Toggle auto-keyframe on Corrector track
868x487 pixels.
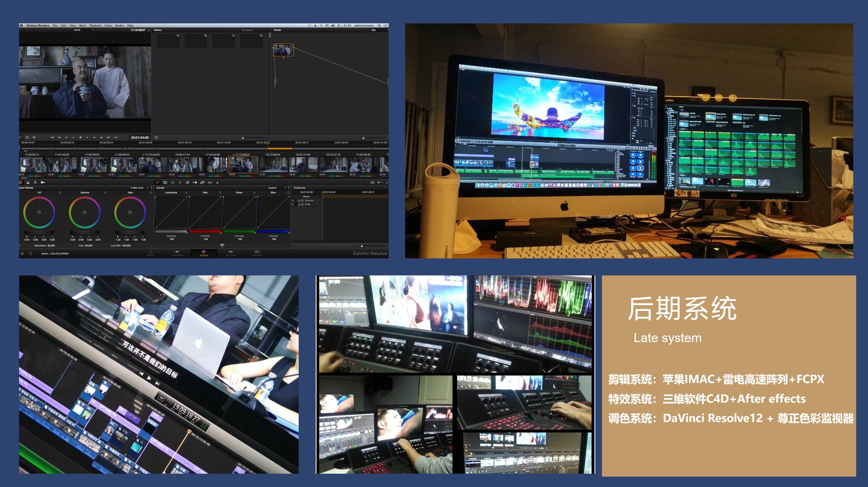click(x=303, y=201)
